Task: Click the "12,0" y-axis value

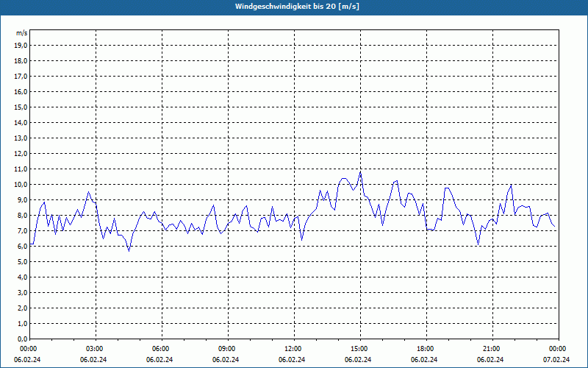Action: pos(21,154)
